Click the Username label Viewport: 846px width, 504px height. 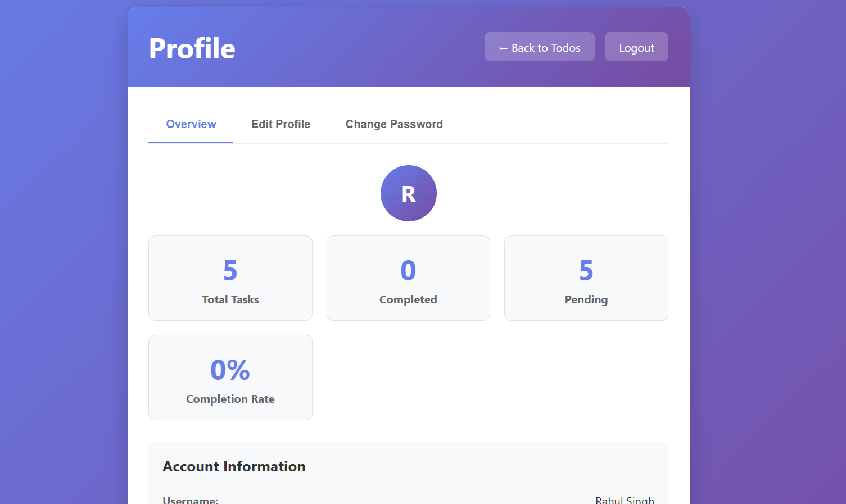point(191,500)
